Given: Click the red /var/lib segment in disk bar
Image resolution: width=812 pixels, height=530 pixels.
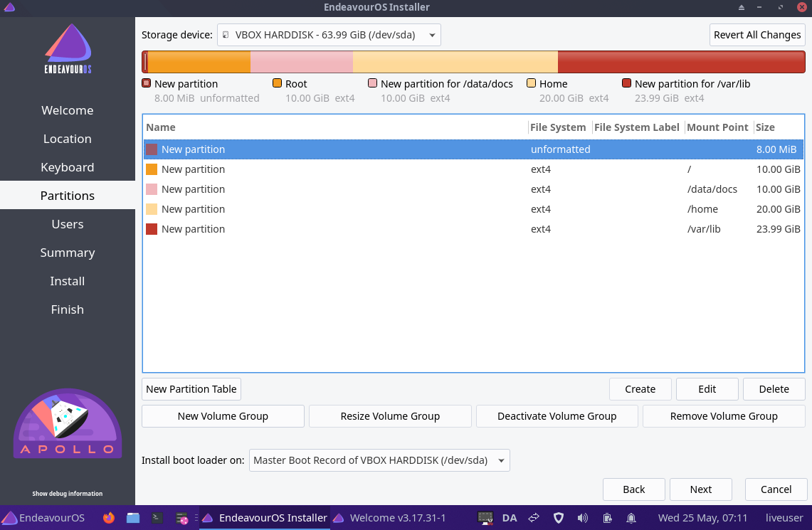Looking at the screenshot, I should click(682, 62).
